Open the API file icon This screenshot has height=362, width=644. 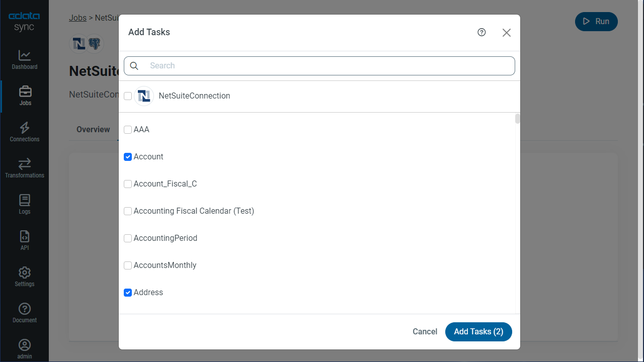[x=25, y=236]
